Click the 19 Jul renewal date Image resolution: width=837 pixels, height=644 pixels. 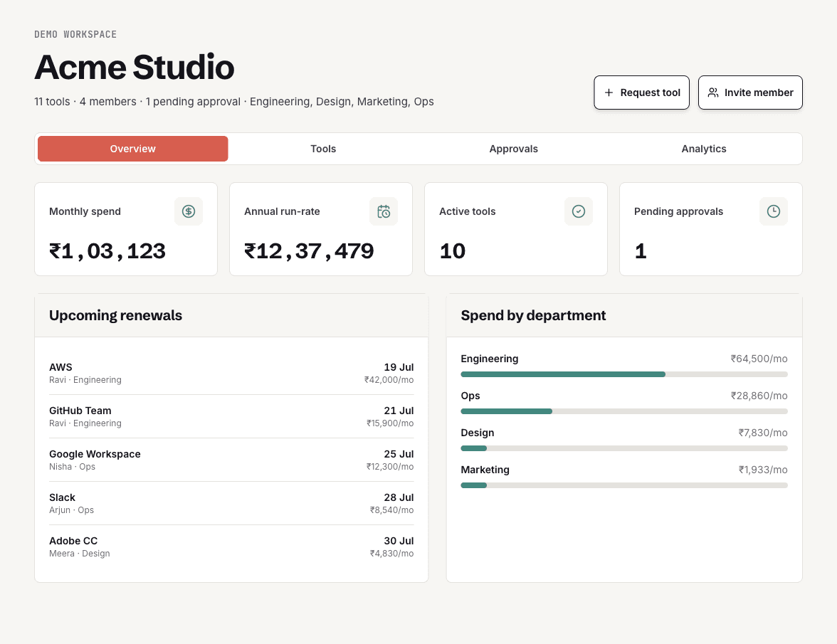click(x=399, y=367)
